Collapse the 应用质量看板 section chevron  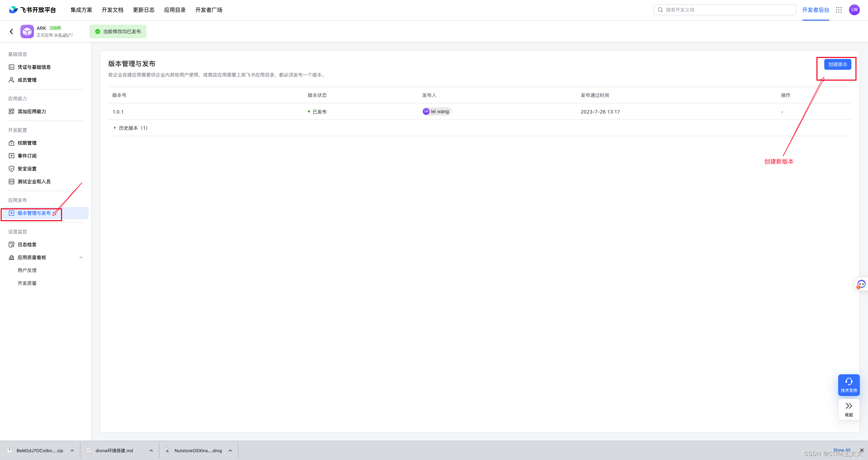[x=81, y=257]
